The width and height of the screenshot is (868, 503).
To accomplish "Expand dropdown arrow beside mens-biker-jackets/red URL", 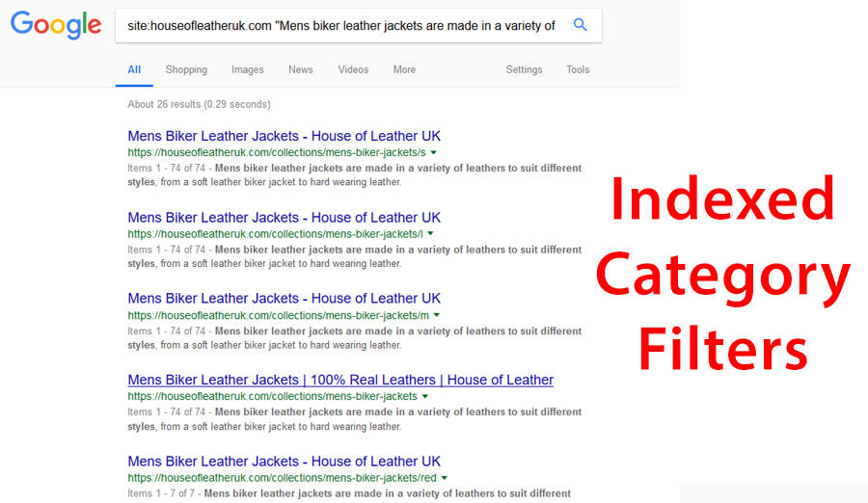I will click(445, 478).
